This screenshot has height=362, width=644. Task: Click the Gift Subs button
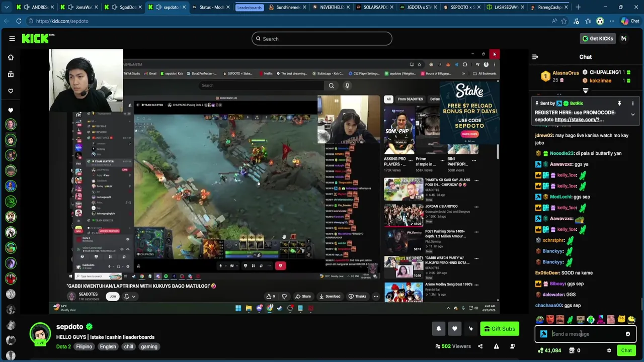499,329
